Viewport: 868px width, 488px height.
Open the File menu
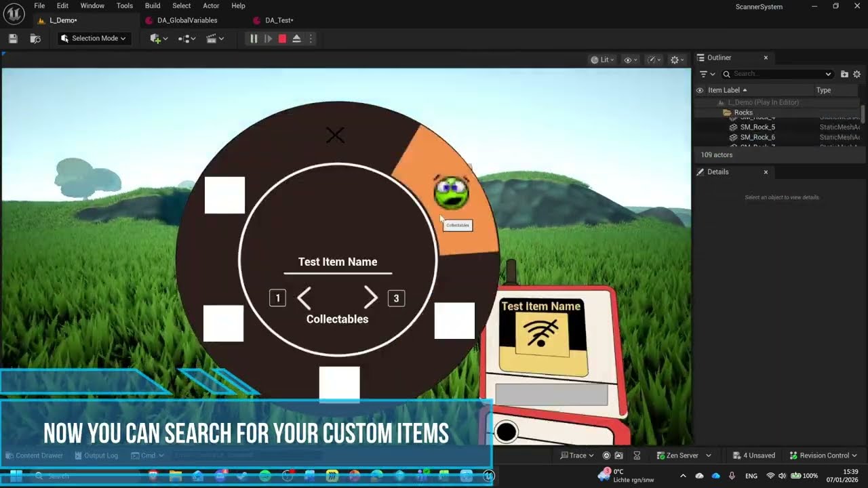click(x=39, y=5)
